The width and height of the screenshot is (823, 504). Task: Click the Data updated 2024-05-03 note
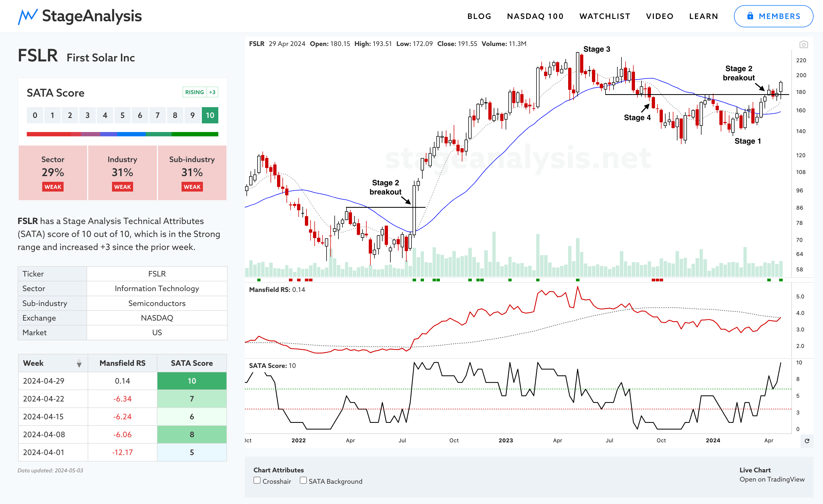[50, 471]
